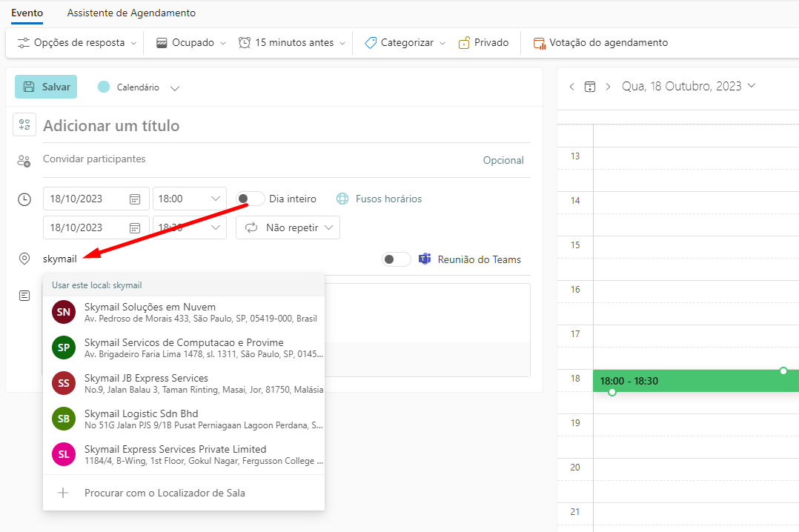Open the 15 minutos antes reminder dropdown
This screenshot has width=799, height=532.
pyautogui.click(x=292, y=43)
